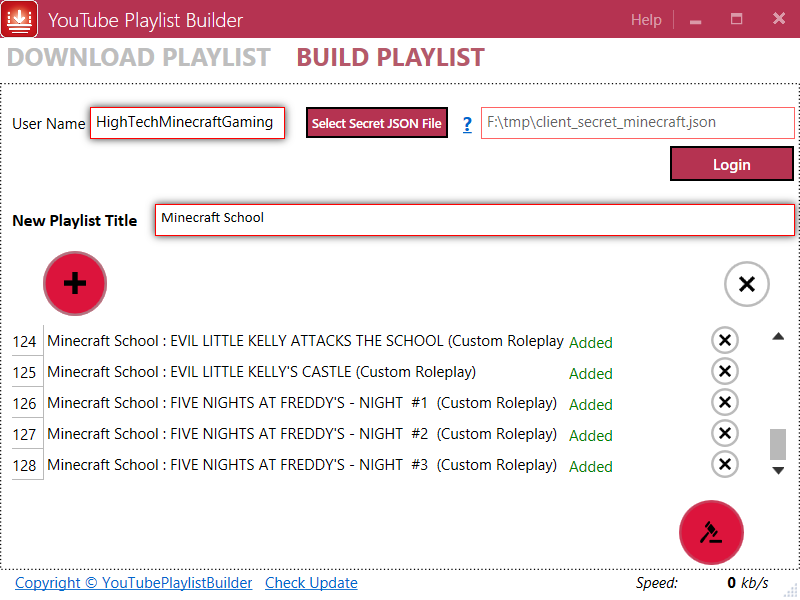The width and height of the screenshot is (800, 600).
Task: Close the YouTube Playlist Builder window
Action: (x=779, y=19)
